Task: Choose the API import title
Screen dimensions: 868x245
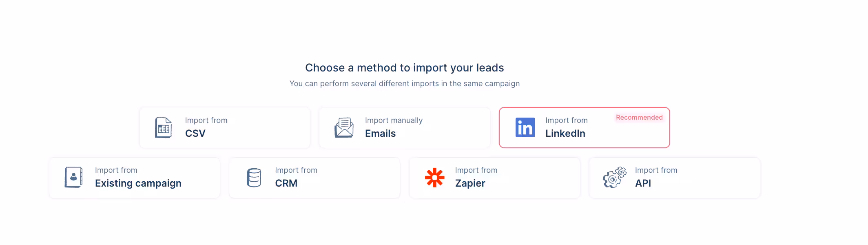Action: (x=643, y=183)
